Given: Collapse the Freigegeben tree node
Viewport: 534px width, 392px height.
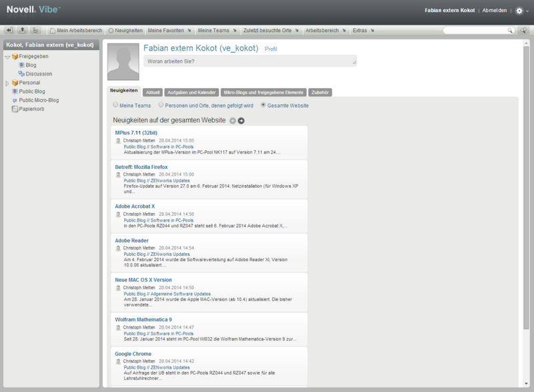Looking at the screenshot, I should [x=7, y=57].
